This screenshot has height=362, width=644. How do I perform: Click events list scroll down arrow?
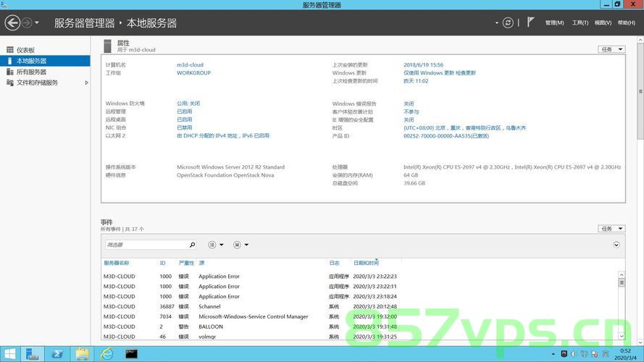coord(622,336)
